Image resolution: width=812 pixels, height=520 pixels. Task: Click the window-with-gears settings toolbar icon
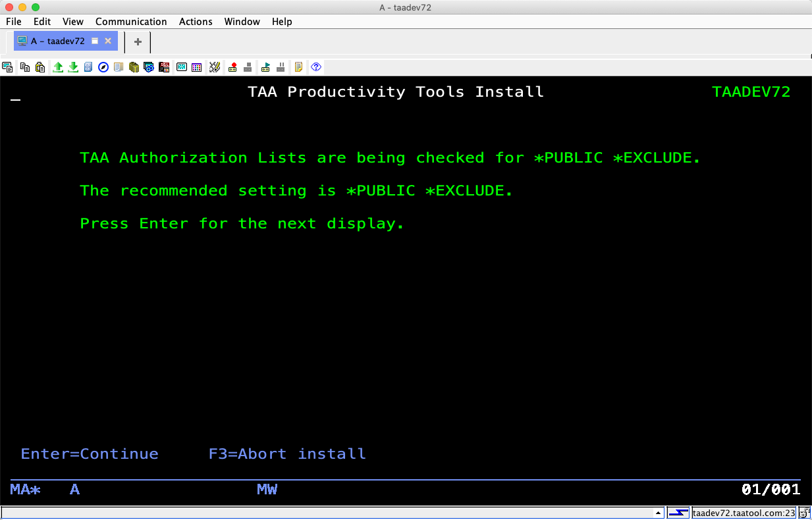pos(149,67)
